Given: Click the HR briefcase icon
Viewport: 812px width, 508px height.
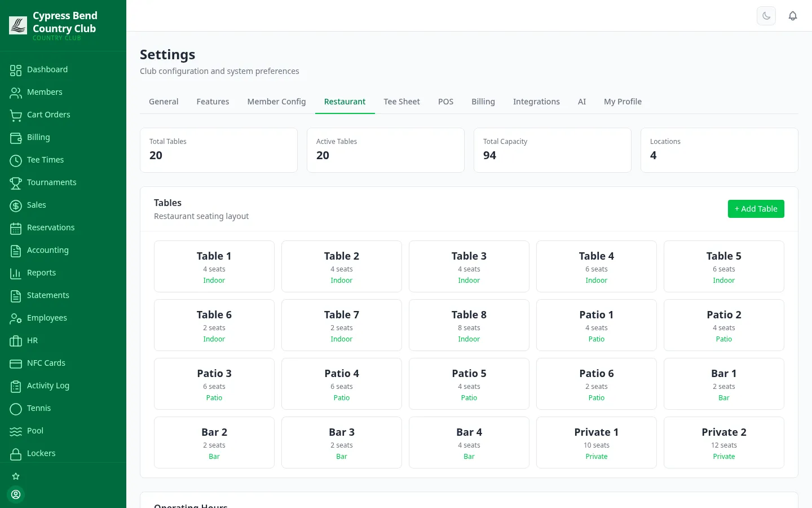Looking at the screenshot, I should (x=16, y=341).
